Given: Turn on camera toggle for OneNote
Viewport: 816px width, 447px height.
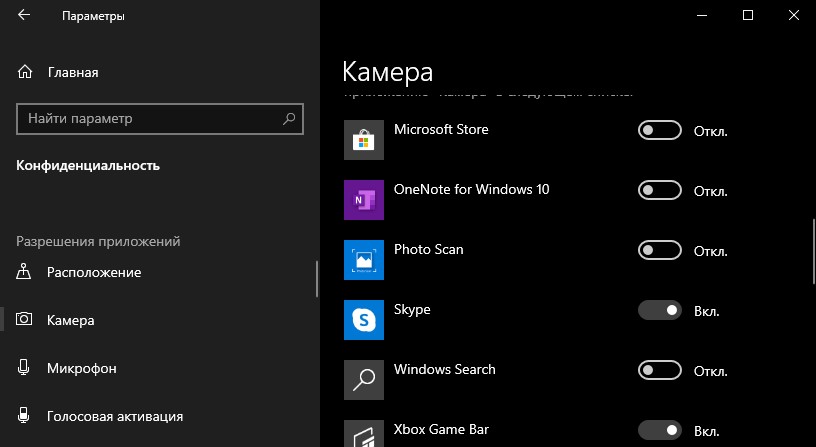Looking at the screenshot, I should coord(659,191).
